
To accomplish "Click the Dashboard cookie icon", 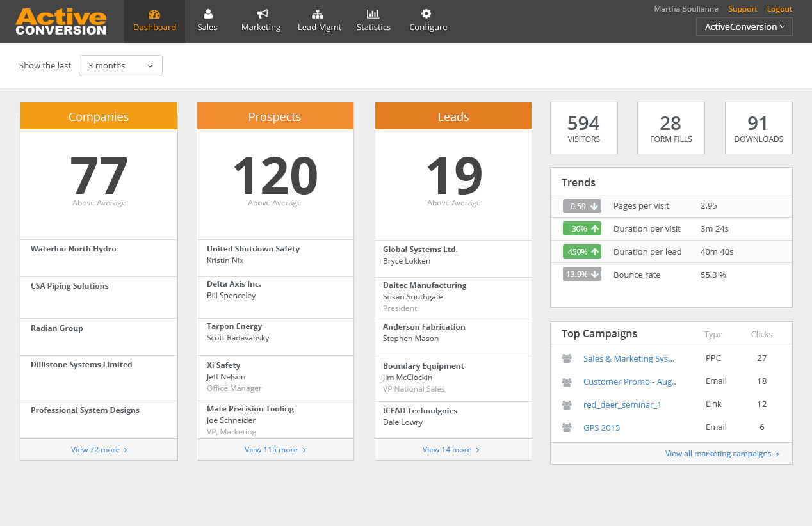I will pyautogui.click(x=154, y=14).
